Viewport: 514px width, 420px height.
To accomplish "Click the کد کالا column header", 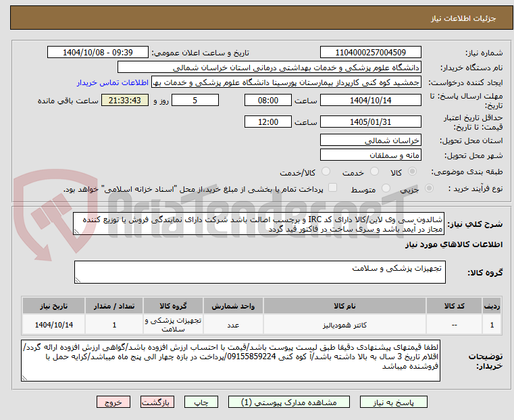I will tap(454, 306).
